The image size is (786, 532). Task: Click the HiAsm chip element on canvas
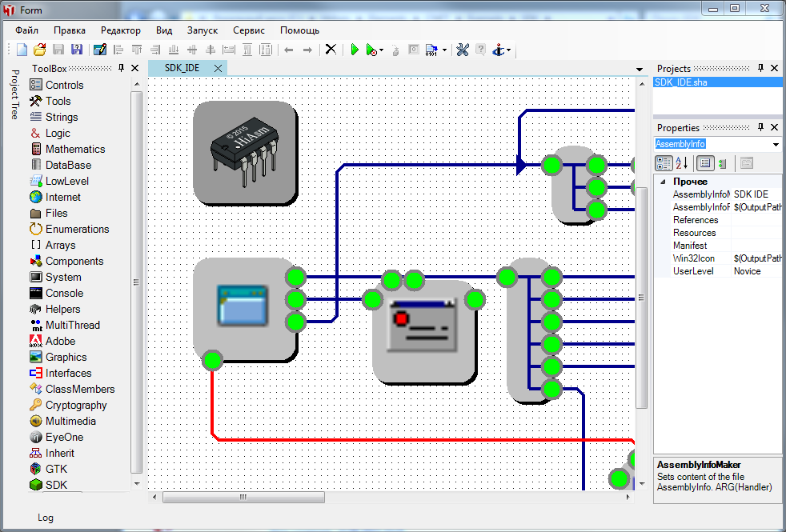pos(245,150)
